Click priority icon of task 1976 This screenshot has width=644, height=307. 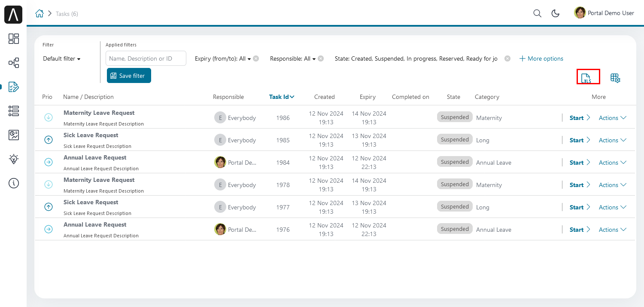click(x=49, y=229)
